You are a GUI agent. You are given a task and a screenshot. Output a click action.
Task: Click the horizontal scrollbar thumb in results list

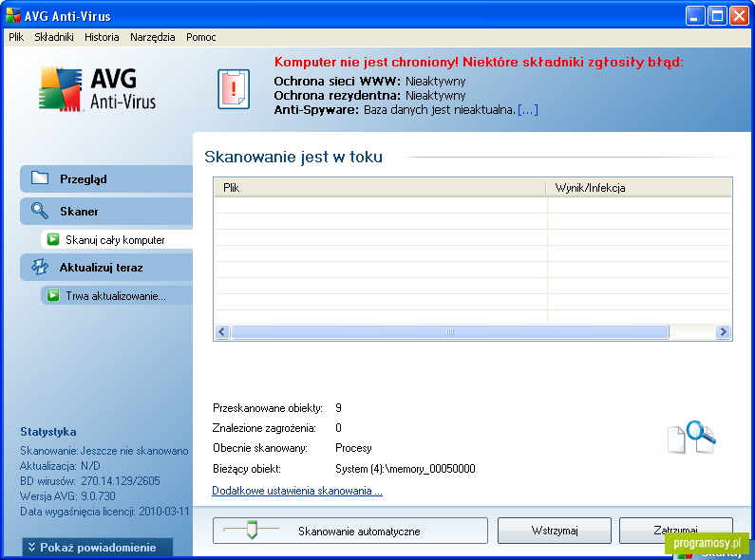point(450,331)
